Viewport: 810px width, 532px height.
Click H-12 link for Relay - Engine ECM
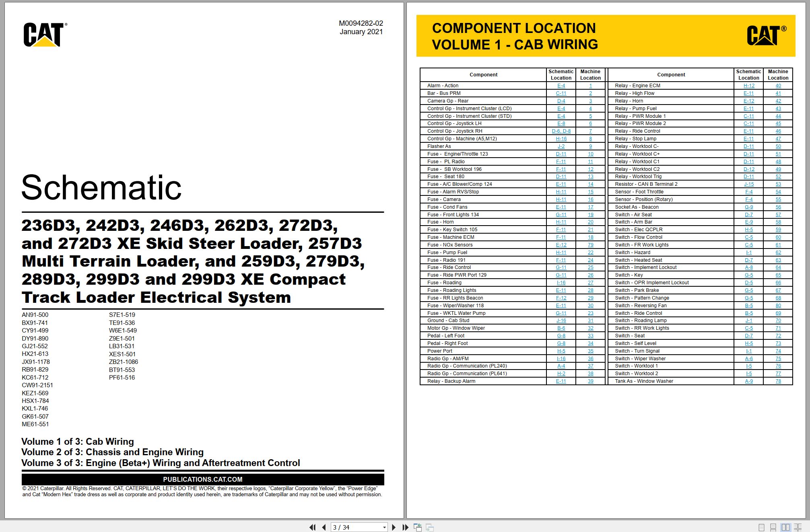[x=748, y=86]
